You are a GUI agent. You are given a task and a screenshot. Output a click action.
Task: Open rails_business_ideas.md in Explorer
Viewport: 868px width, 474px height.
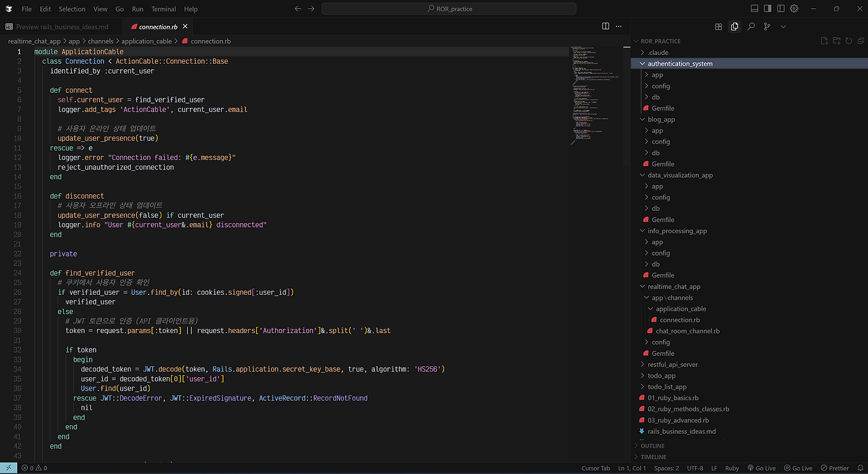click(749, 431)
